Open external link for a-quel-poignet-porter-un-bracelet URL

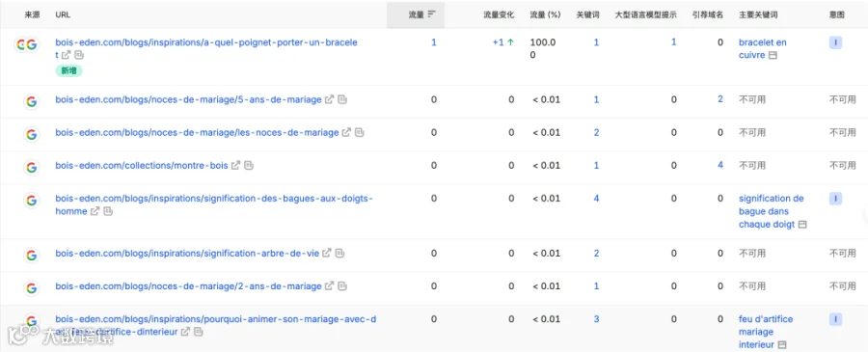pyautogui.click(x=66, y=55)
